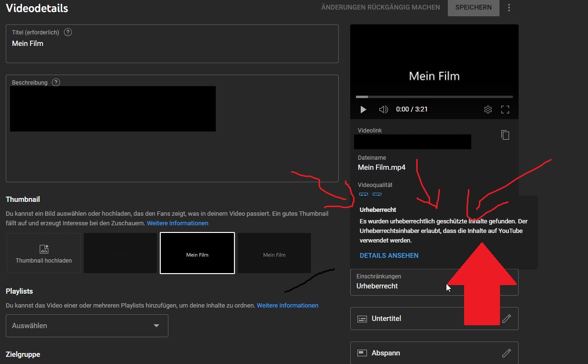Enter fullscreen in video preview
Screen dimensions: 588x364
click(505, 110)
